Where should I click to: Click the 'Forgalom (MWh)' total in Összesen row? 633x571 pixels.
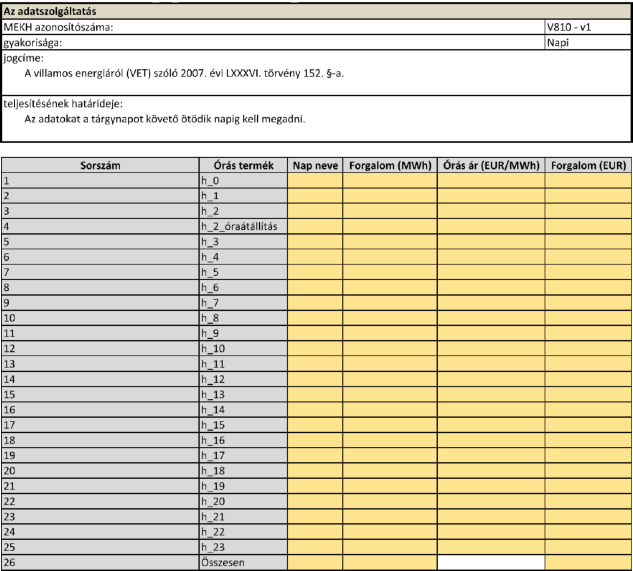click(390, 563)
